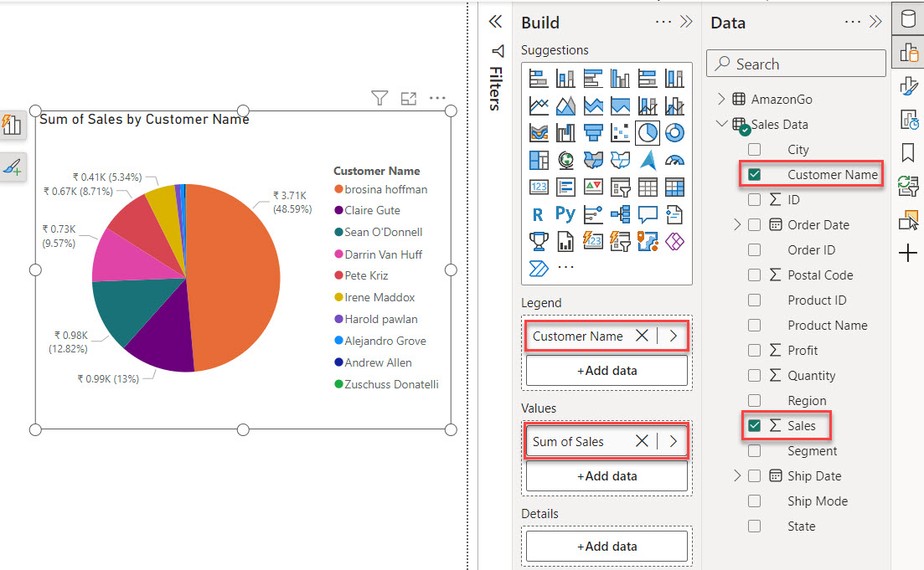Select the donut chart visual

coord(673,132)
